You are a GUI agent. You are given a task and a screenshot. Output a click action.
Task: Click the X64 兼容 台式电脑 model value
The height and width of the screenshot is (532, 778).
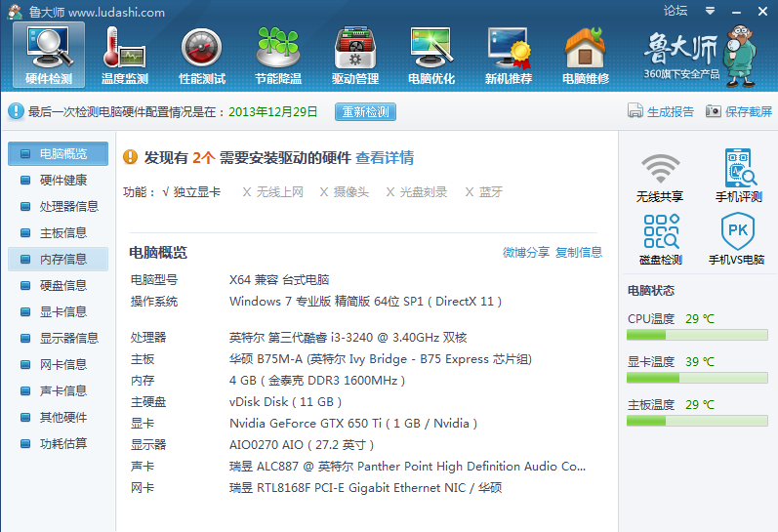click(279, 279)
